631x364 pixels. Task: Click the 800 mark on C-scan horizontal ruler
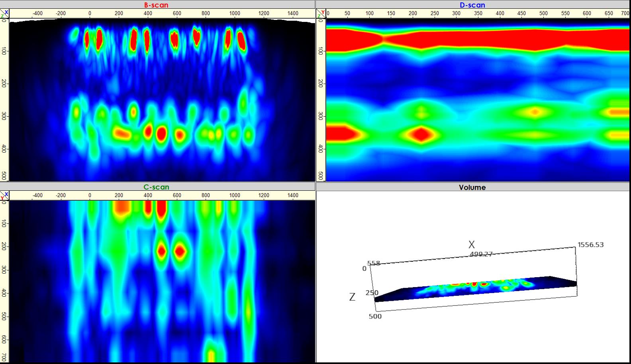[x=206, y=196]
